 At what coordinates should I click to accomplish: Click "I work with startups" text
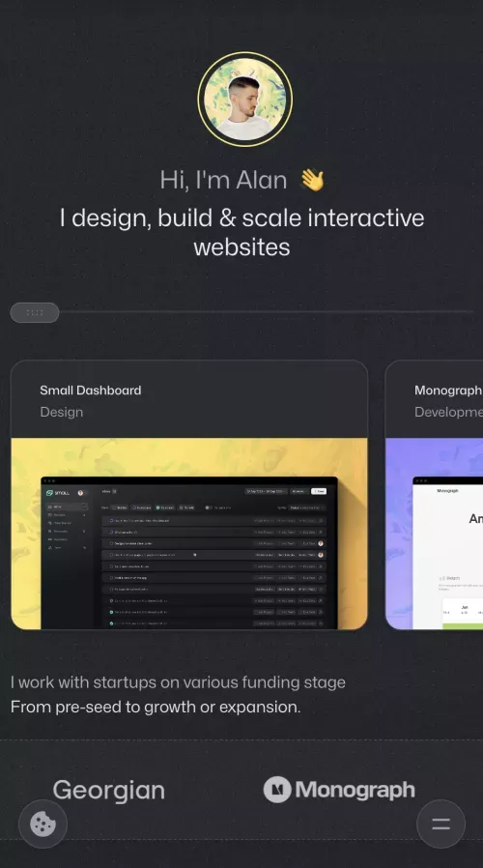click(178, 682)
